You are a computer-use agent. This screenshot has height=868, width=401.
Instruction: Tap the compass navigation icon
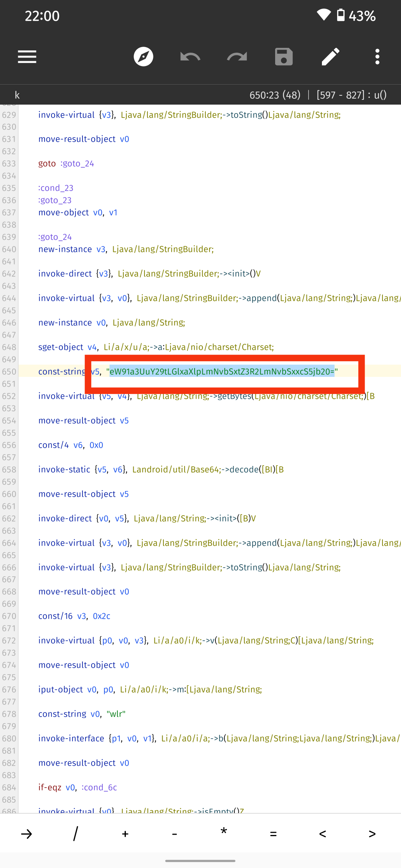pyautogui.click(x=144, y=57)
